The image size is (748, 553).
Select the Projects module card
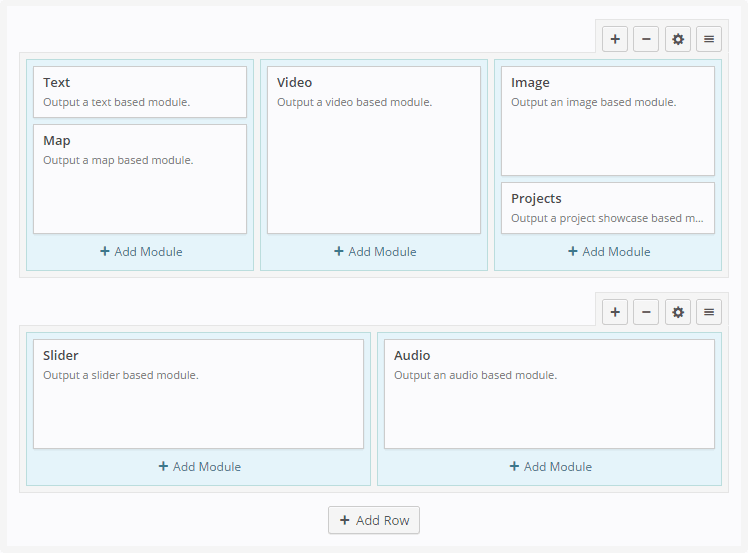click(x=608, y=208)
